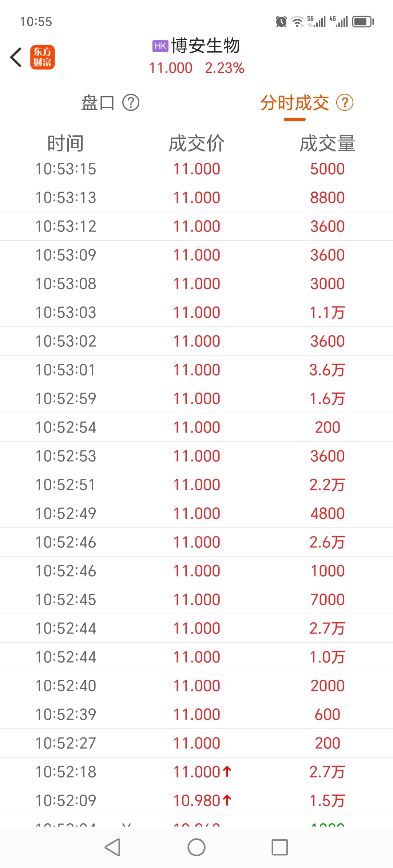Viewport: 393px width, 868px height.
Task: Tap the help icon beside 盘口
Action: 131,103
